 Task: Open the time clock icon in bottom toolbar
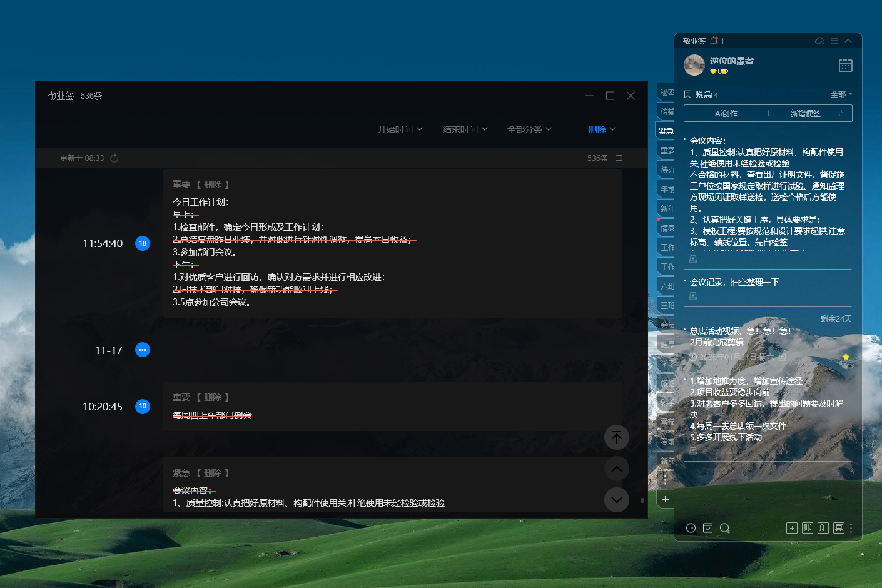tap(691, 528)
